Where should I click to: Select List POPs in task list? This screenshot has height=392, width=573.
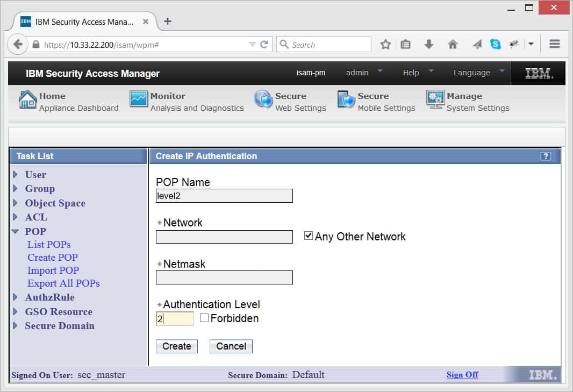(49, 245)
